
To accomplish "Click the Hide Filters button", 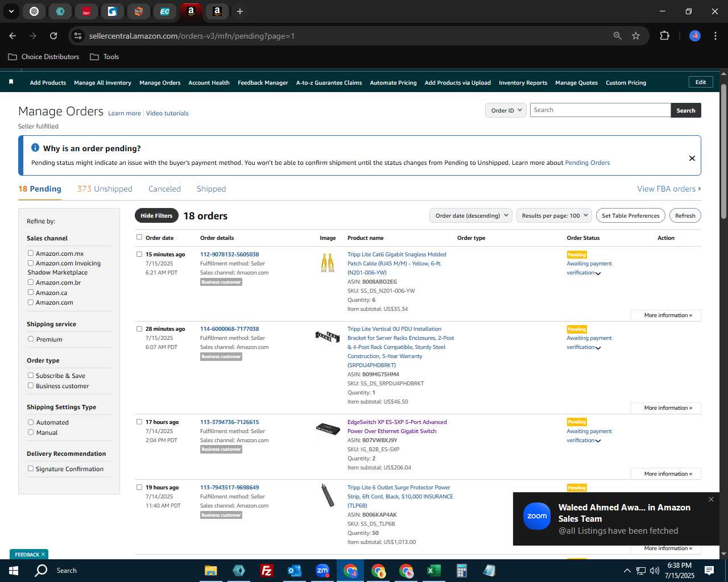I will point(156,215).
